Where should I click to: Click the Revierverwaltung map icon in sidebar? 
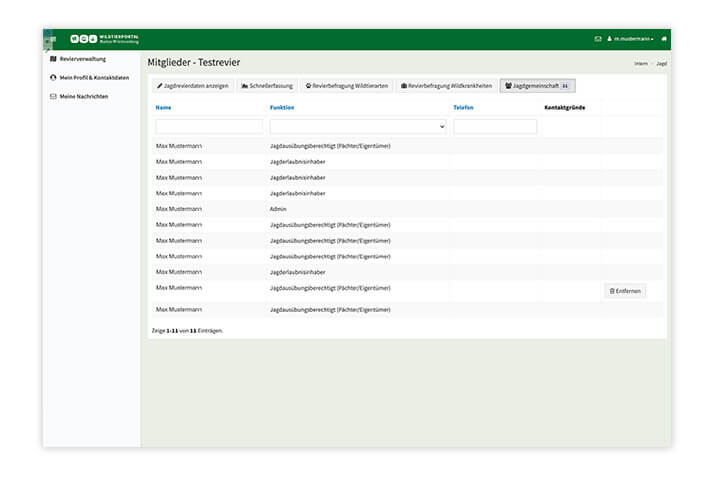(x=53, y=59)
